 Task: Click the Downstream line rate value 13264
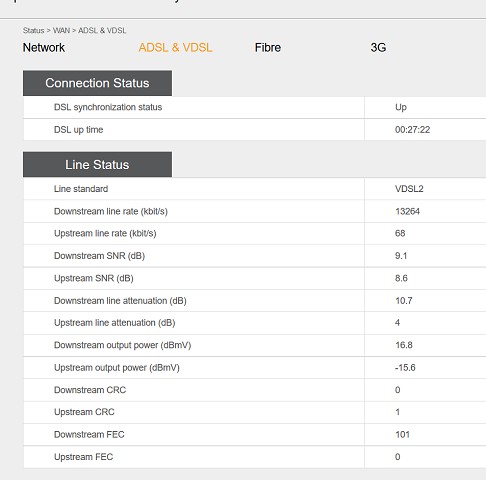[x=407, y=211]
